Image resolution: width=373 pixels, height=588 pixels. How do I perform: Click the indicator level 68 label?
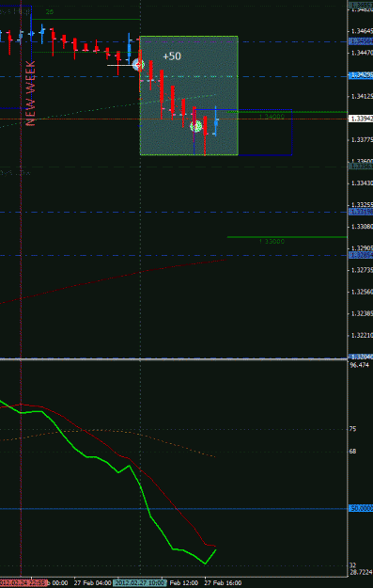click(352, 452)
